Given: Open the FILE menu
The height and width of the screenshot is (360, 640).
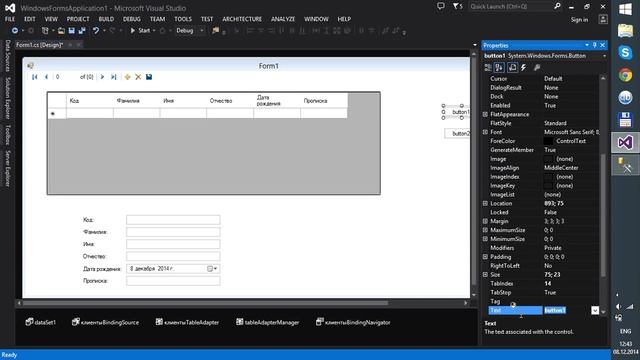Looking at the screenshot, I should pyautogui.click(x=10, y=19).
